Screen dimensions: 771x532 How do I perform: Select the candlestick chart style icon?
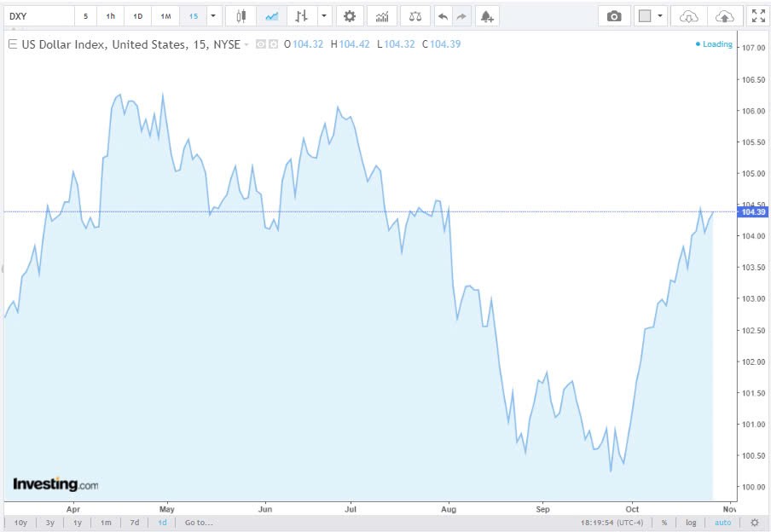pos(241,16)
